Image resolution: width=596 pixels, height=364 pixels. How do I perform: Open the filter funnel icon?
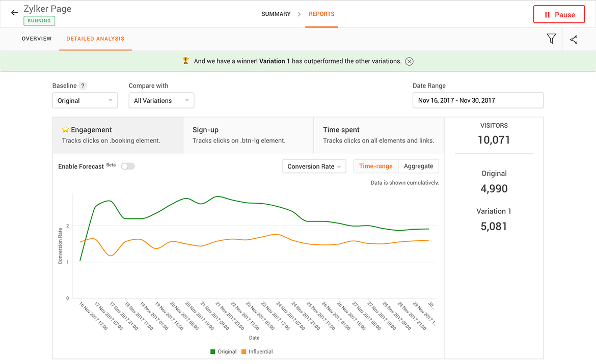point(551,39)
